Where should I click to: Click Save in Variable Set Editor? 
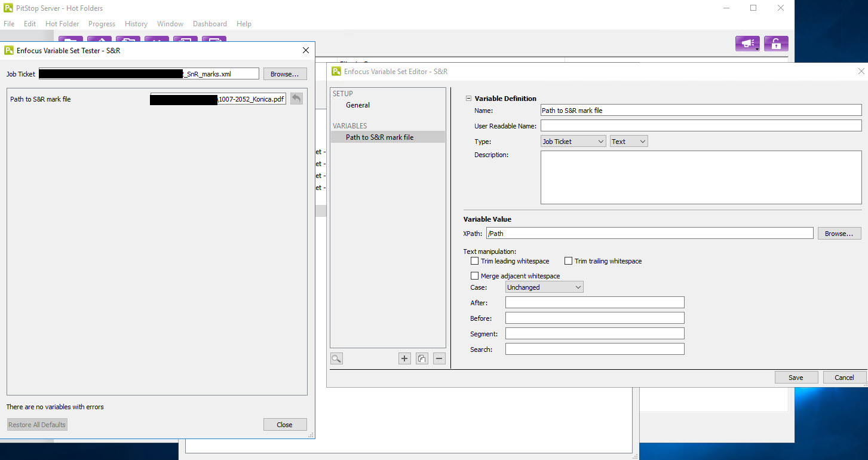click(x=796, y=377)
